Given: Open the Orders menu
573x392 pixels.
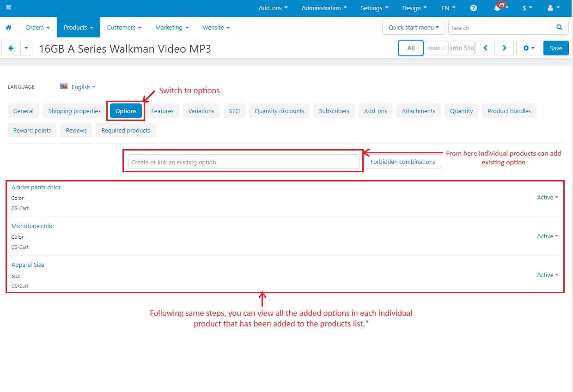Looking at the screenshot, I should (37, 27).
